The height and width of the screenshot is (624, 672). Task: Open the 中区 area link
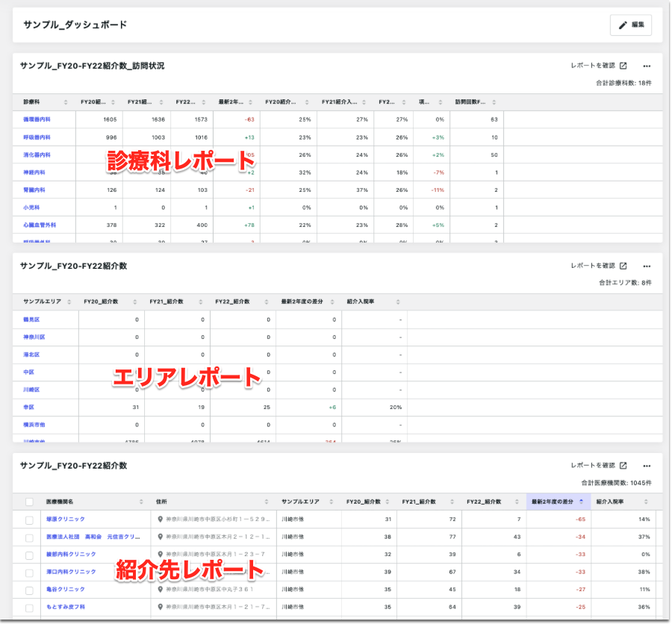28,372
